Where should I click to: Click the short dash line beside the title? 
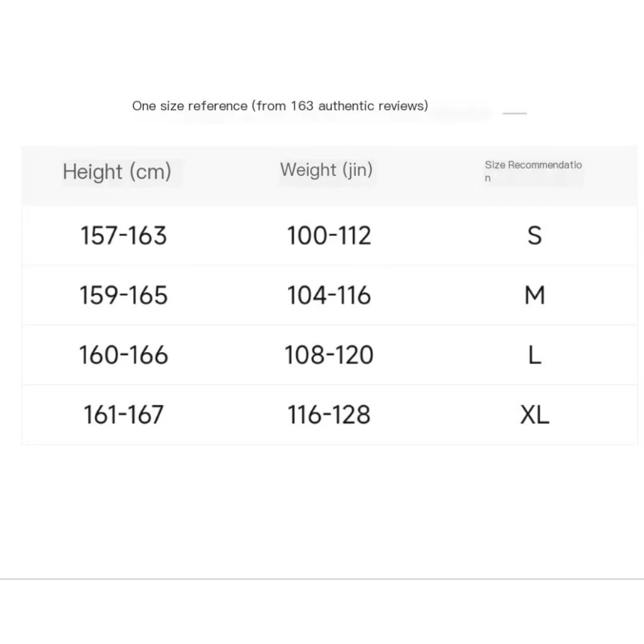[514, 113]
